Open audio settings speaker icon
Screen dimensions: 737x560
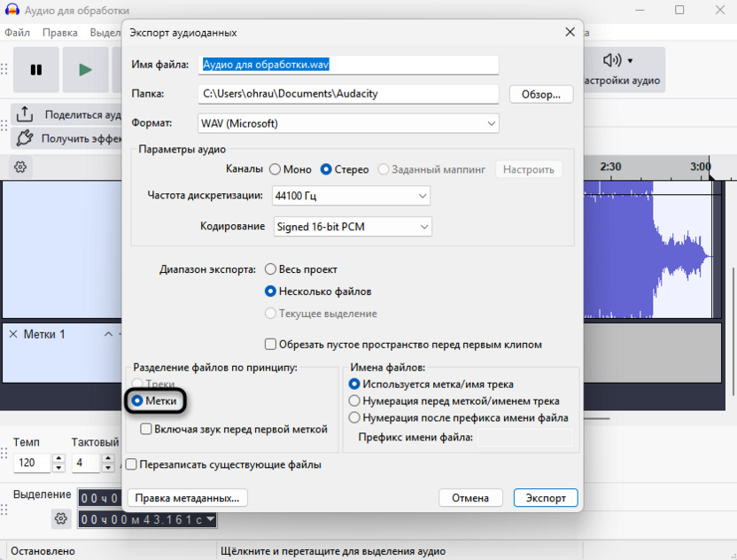612,60
